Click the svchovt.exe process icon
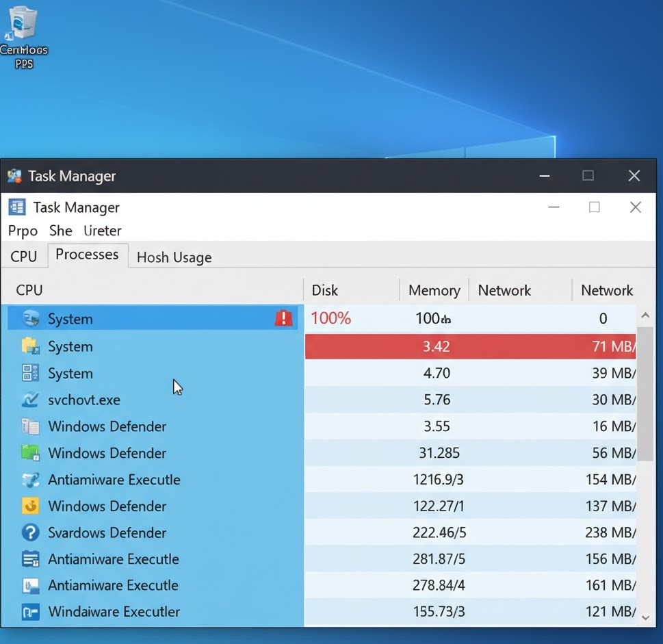The width and height of the screenshot is (663, 644). [x=30, y=400]
